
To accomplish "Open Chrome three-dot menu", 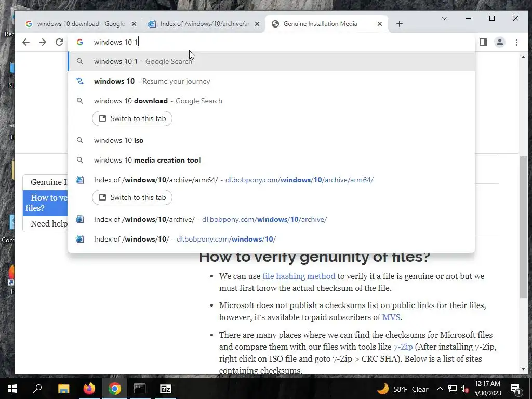I will [x=516, y=42].
